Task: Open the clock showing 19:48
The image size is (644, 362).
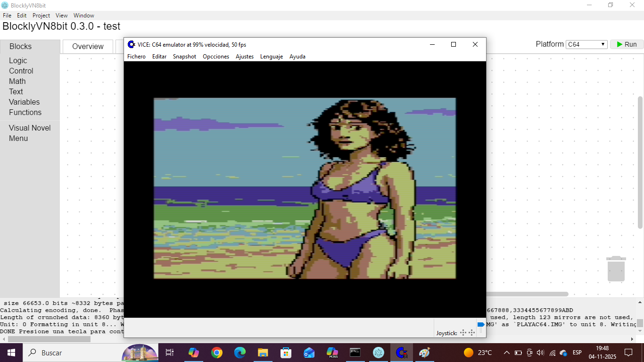Action: tap(602, 353)
